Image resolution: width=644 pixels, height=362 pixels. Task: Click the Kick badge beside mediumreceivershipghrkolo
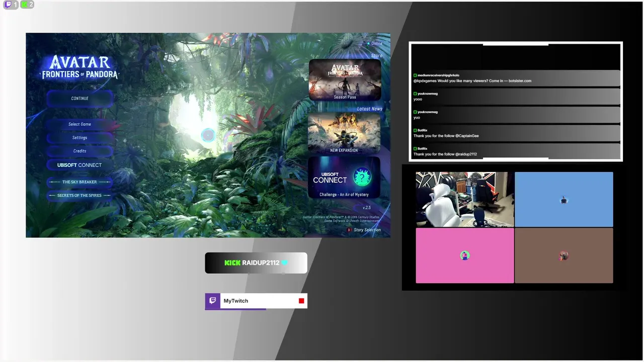[x=415, y=75]
